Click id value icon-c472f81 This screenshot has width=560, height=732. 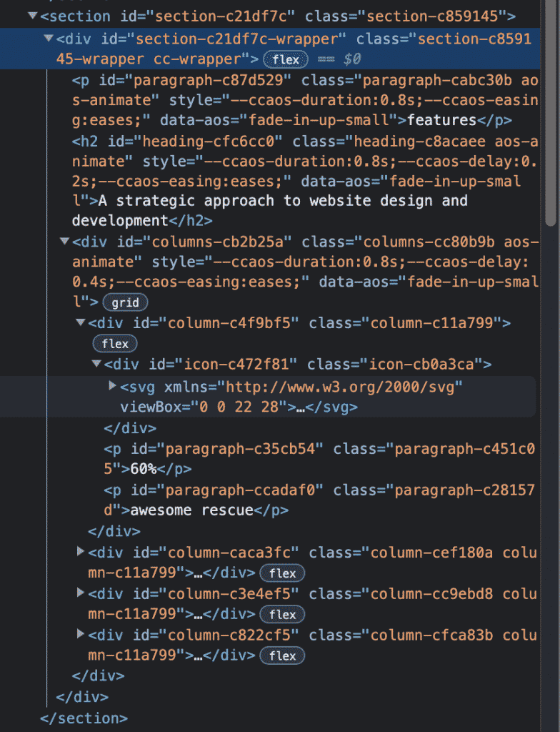[236, 364]
